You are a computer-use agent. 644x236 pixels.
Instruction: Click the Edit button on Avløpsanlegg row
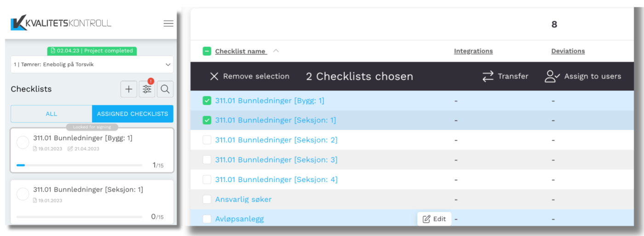(434, 219)
